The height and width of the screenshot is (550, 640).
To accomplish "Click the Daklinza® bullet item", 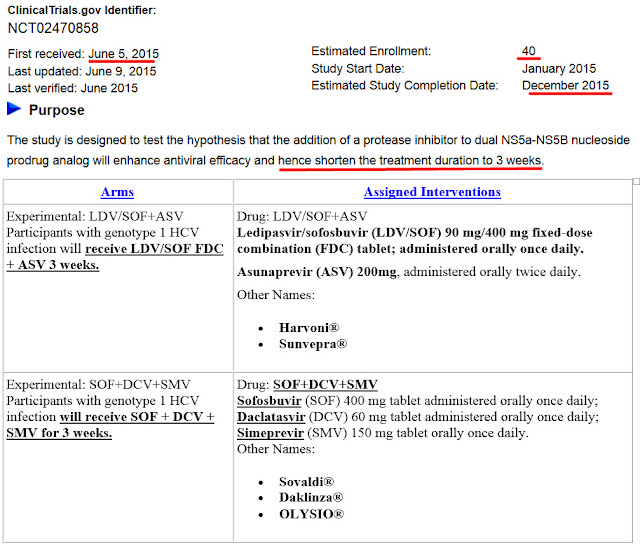I will pos(311,497).
